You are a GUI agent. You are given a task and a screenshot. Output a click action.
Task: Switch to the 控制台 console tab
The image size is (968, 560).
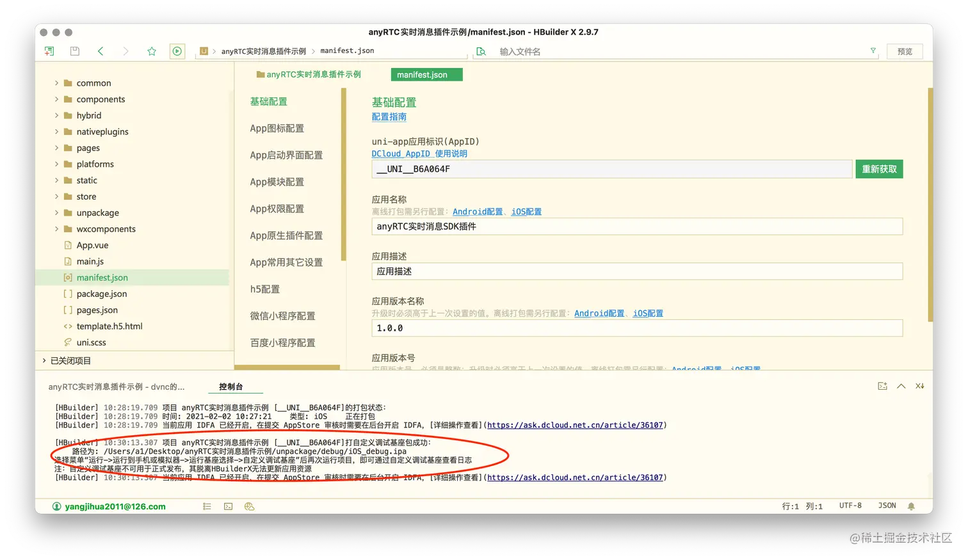pos(231,387)
